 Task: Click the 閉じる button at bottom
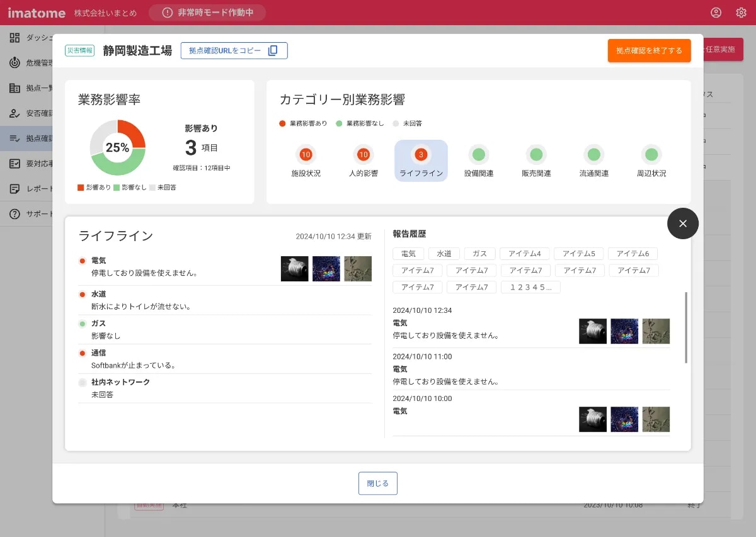pyautogui.click(x=378, y=483)
